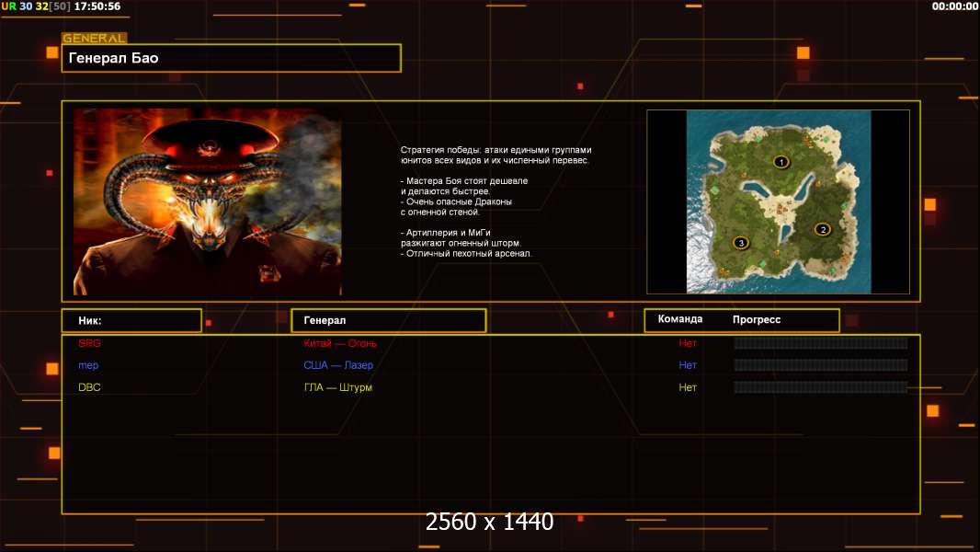Select the Генерал Бао title field
The width and height of the screenshot is (980, 552).
coord(231,58)
